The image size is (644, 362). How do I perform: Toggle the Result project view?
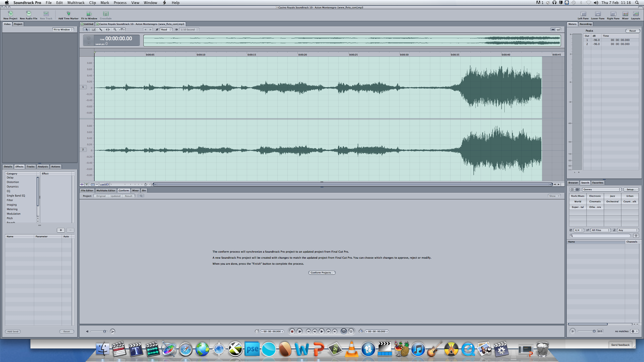(x=128, y=196)
